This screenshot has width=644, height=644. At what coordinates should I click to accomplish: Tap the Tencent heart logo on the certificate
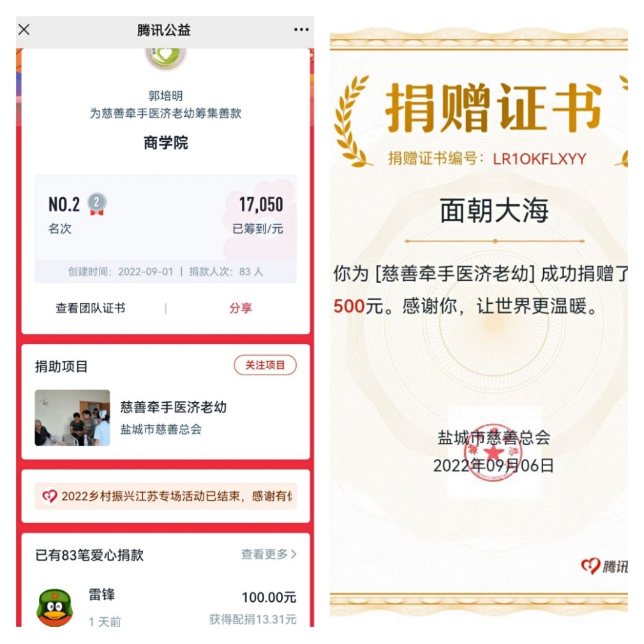pyautogui.click(x=590, y=566)
